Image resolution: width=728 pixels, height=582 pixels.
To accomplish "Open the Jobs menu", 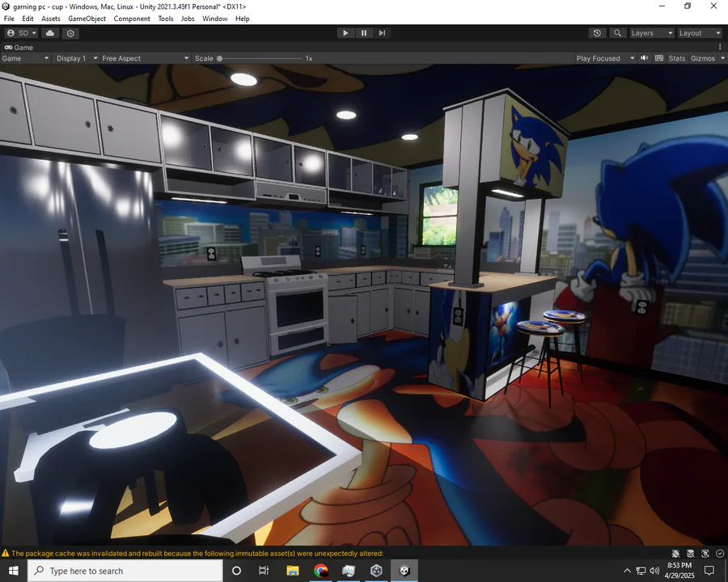I will 188,19.
